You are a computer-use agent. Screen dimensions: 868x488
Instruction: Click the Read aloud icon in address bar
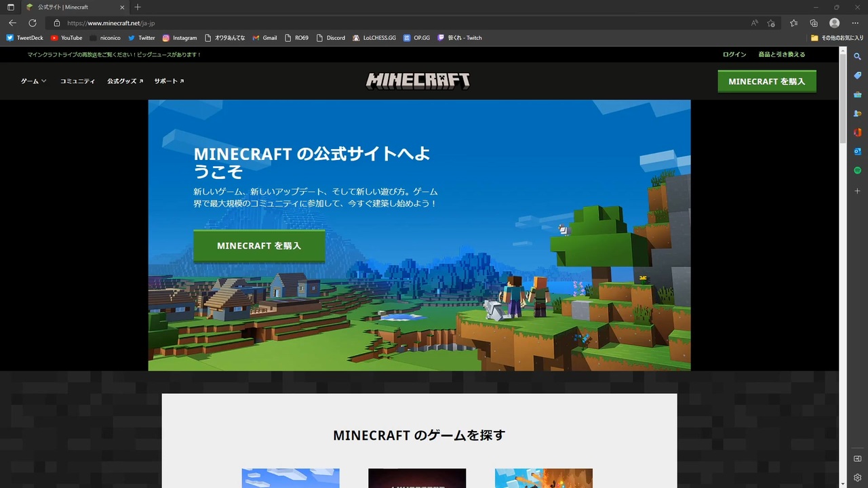755,23
